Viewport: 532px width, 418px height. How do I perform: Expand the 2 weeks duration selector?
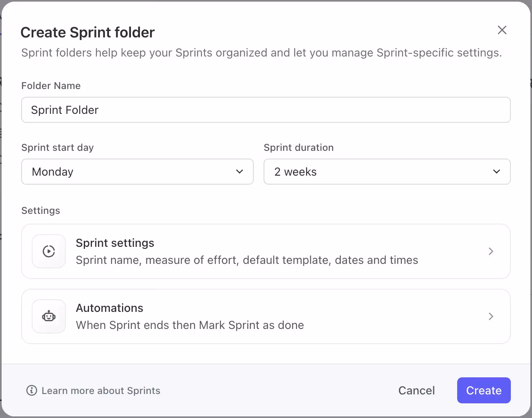pos(496,172)
